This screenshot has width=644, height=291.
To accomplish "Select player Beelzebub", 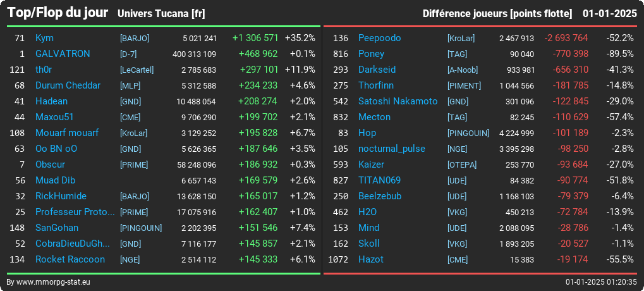I will [379, 196].
